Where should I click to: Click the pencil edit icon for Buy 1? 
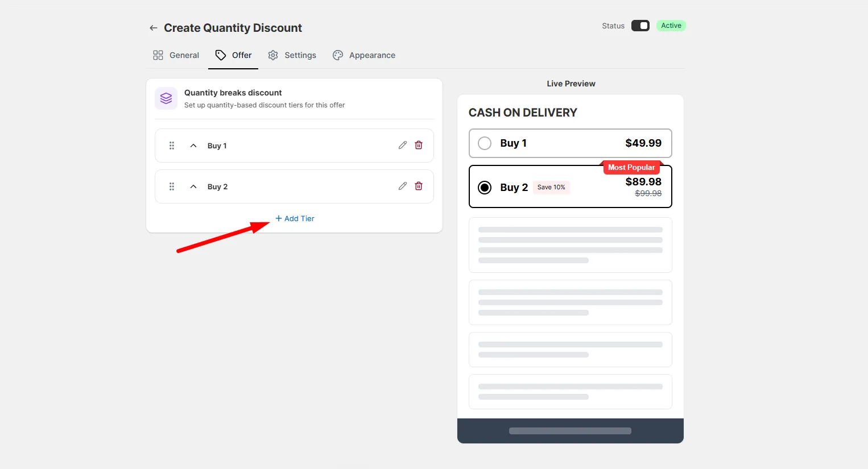pos(403,145)
